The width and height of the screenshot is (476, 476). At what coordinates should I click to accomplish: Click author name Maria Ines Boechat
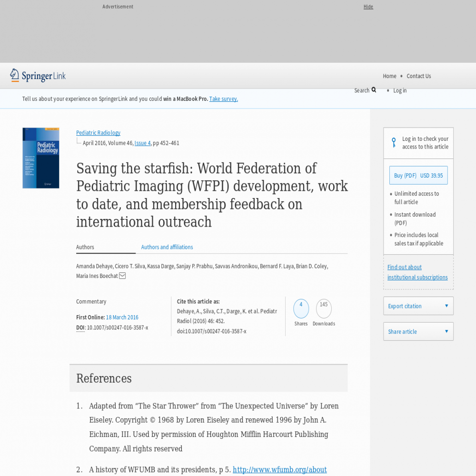click(x=97, y=276)
